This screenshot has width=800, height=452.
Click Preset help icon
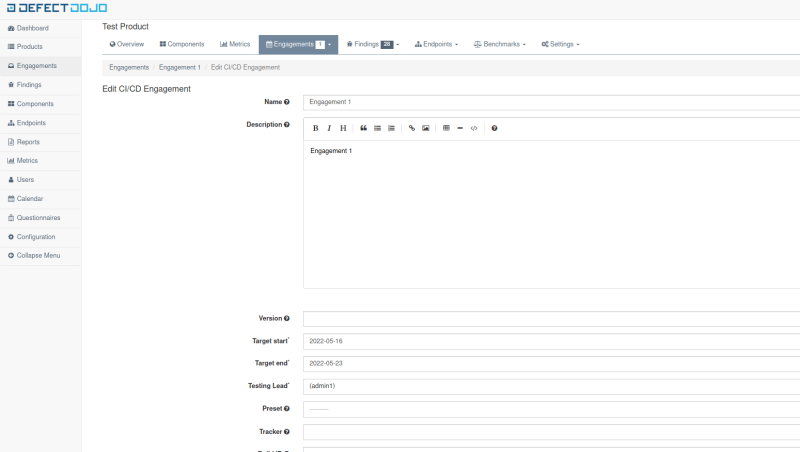287,409
